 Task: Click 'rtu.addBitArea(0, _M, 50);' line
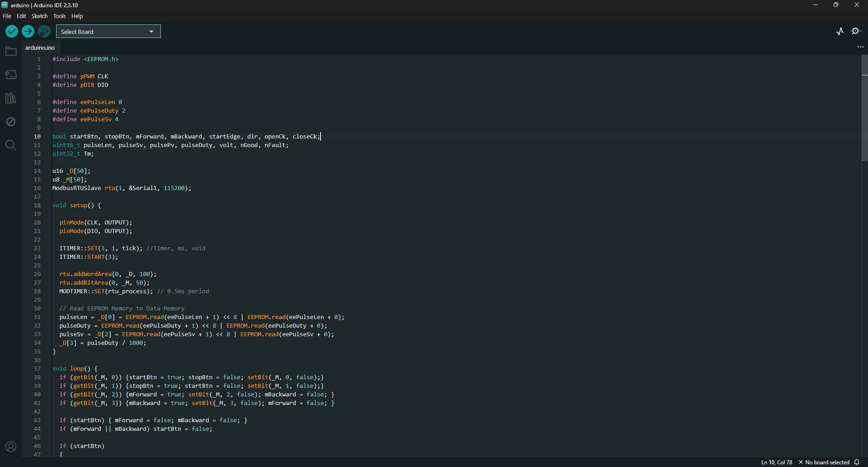(104, 283)
